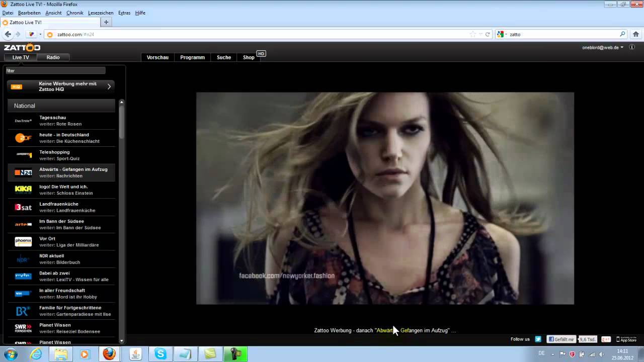This screenshot has width=644, height=362.
Task: Select the 3sat channel logo
Action: 23,207
